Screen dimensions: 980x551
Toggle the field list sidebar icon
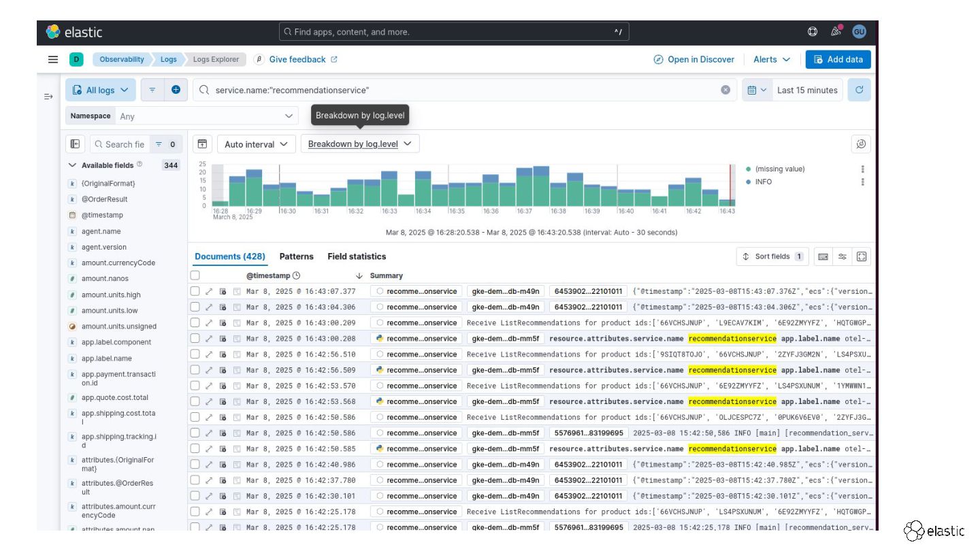(76, 144)
